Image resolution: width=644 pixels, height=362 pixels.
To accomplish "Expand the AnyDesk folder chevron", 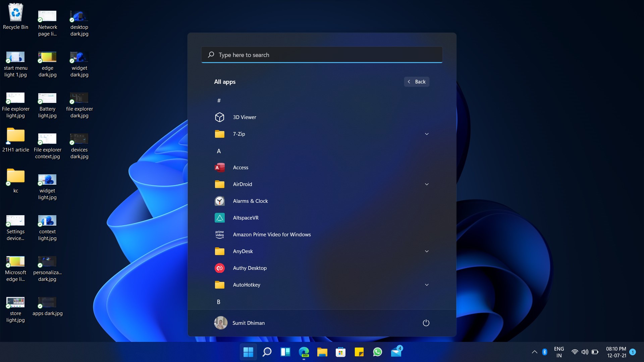I will click(x=427, y=251).
